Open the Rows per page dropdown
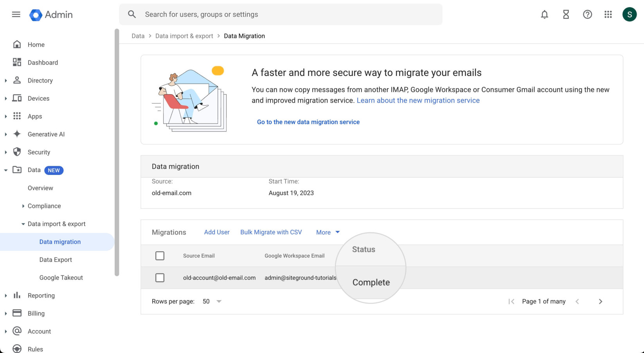The image size is (644, 353). (212, 301)
